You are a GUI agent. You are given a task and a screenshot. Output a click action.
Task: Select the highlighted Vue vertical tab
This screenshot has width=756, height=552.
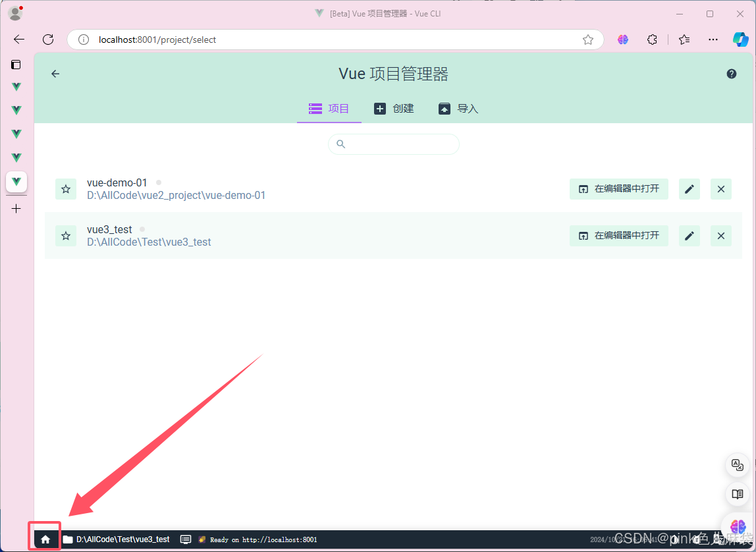click(x=16, y=182)
